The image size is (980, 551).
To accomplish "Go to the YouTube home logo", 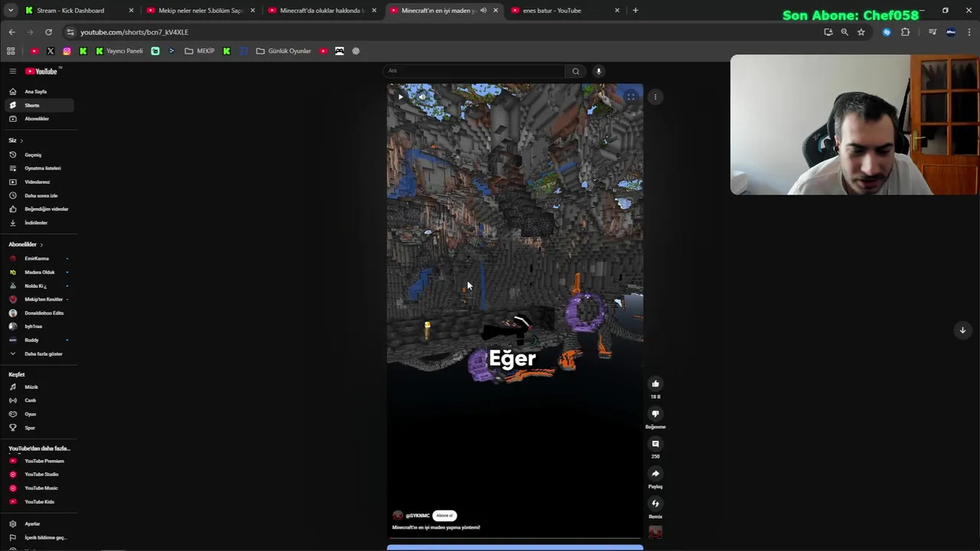I will [x=41, y=71].
